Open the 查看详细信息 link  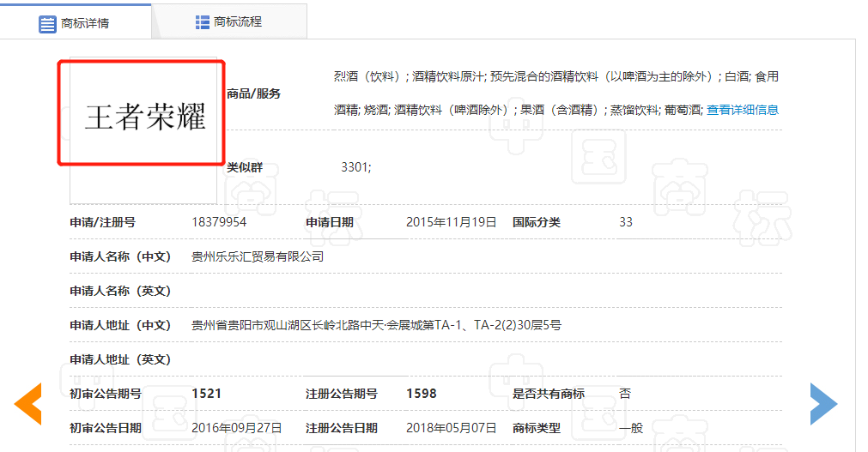click(x=743, y=110)
